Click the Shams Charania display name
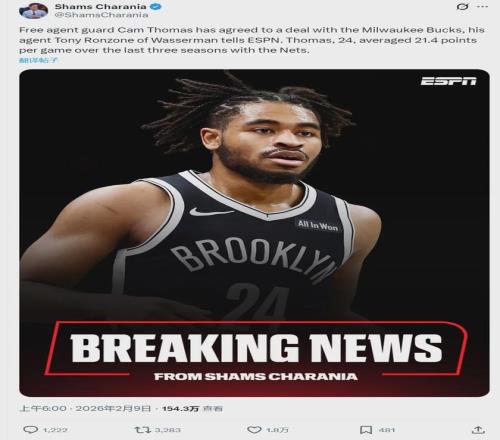This screenshot has width=500, height=440. 100,6
